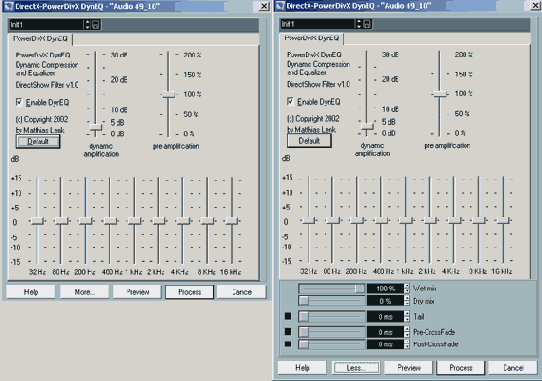The width and height of the screenshot is (542, 381).
Task: Click the 400 Hz band slider in left window
Action: [x=110, y=221]
